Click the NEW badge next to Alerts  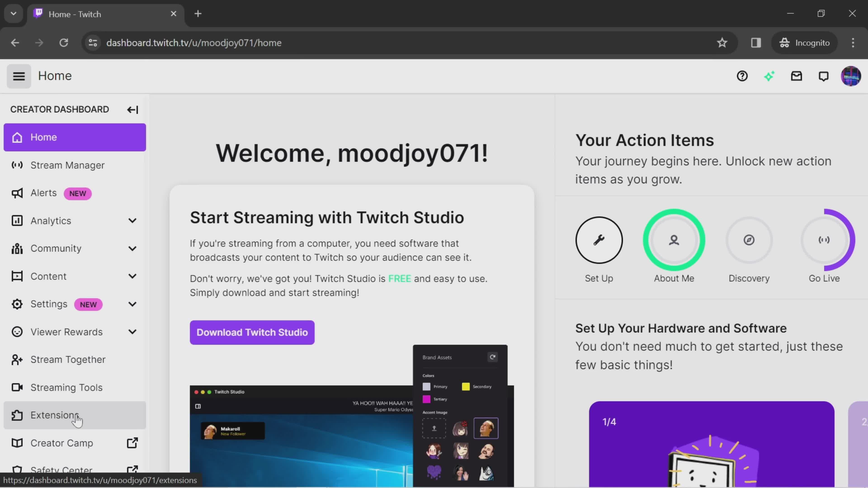click(x=78, y=193)
